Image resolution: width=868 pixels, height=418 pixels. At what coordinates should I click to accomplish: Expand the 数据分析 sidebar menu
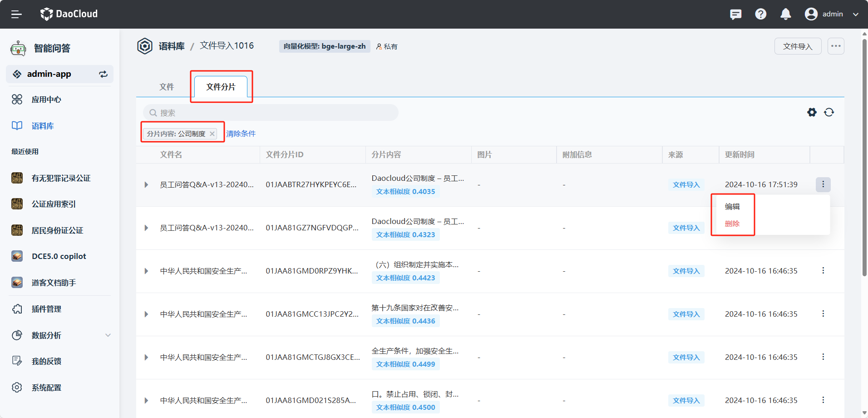(x=108, y=335)
